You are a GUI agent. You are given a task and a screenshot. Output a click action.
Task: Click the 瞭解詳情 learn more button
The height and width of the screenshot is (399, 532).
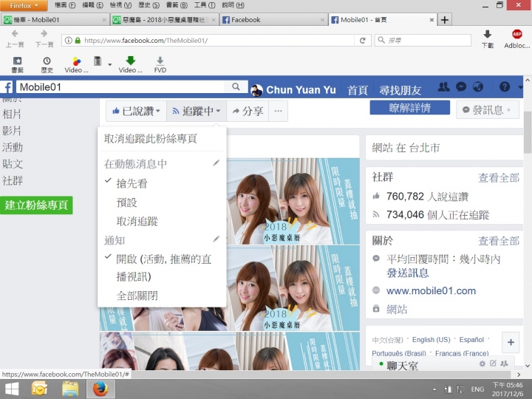pos(410,108)
